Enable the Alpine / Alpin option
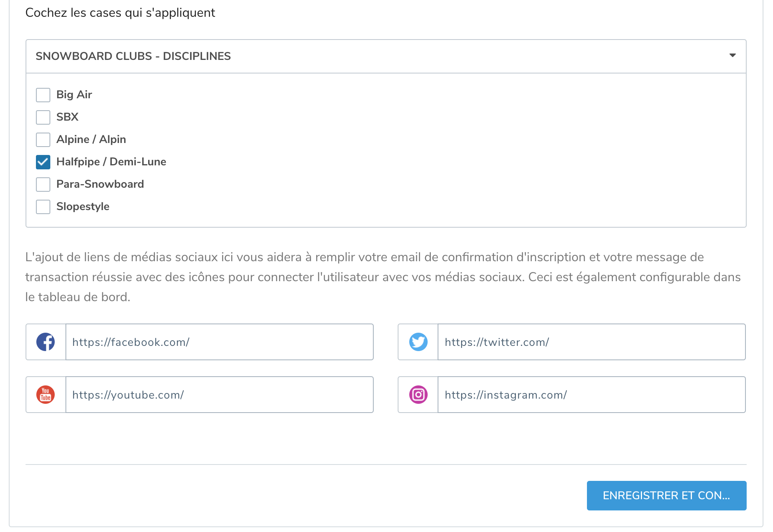773x532 pixels. pos(43,140)
